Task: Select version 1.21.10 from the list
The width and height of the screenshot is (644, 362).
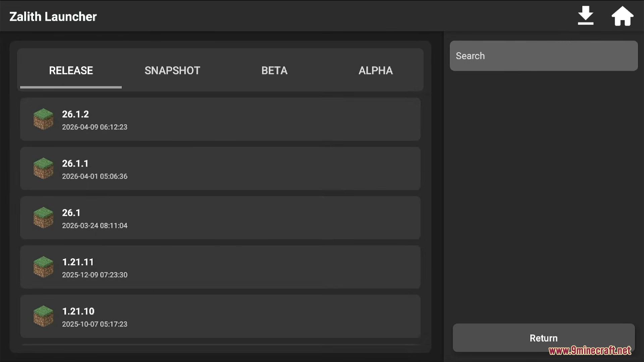Action: (x=220, y=316)
